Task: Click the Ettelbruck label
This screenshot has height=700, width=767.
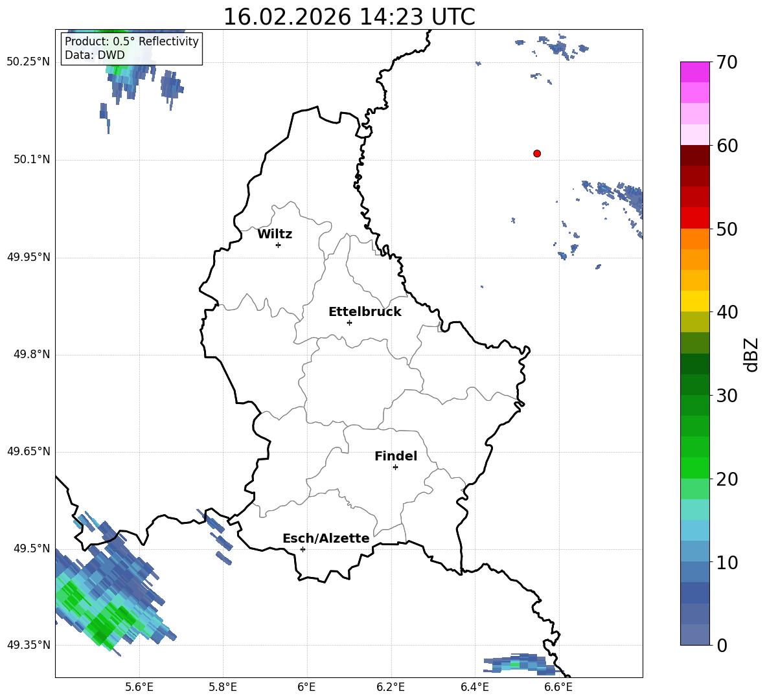Action: click(x=365, y=312)
